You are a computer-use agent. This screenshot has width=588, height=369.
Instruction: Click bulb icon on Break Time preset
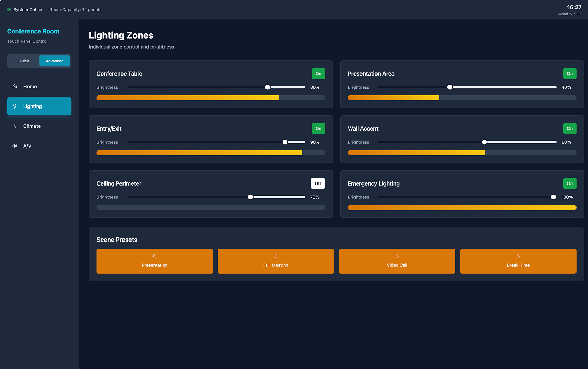coord(518,257)
